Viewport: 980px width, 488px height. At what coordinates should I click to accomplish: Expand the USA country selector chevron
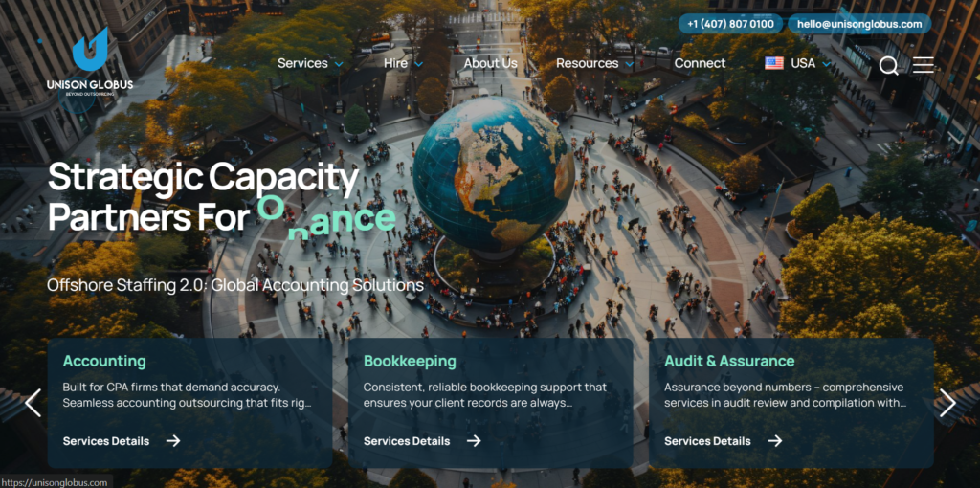click(826, 64)
